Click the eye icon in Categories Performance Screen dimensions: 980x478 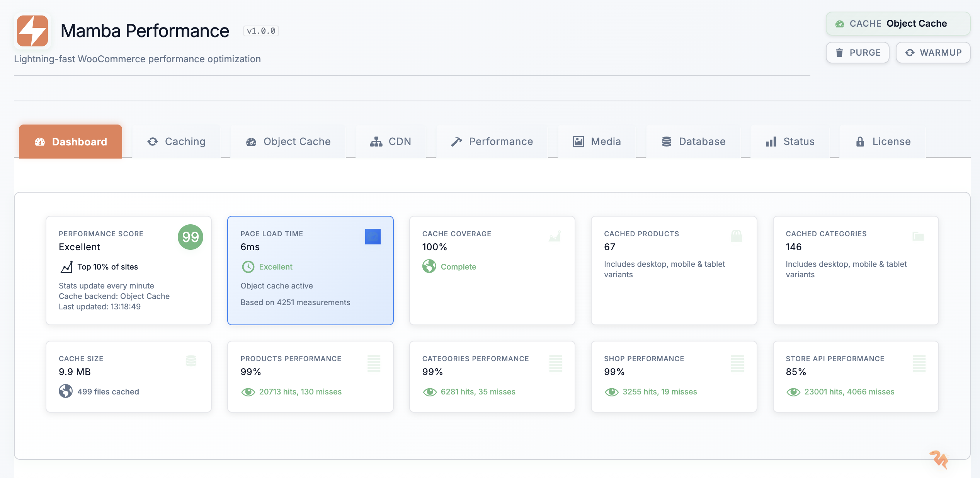pos(430,392)
